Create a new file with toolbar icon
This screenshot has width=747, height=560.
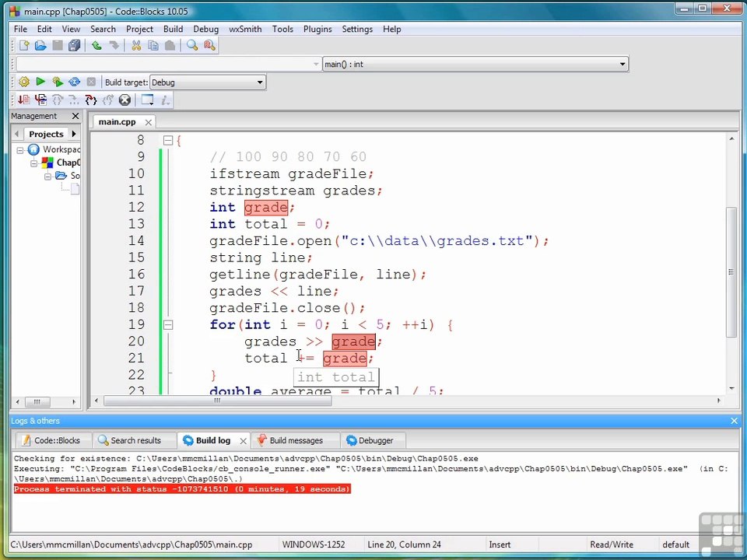(24, 46)
